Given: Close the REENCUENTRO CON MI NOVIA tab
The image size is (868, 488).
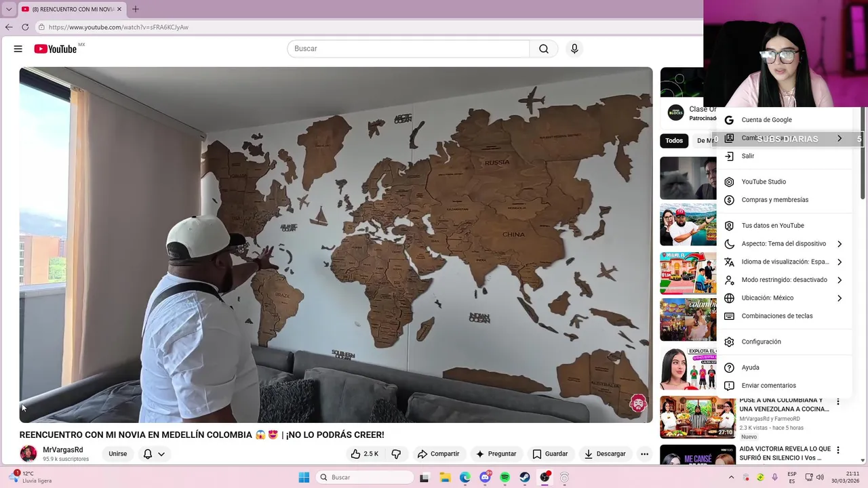Looking at the screenshot, I should coord(119,9).
